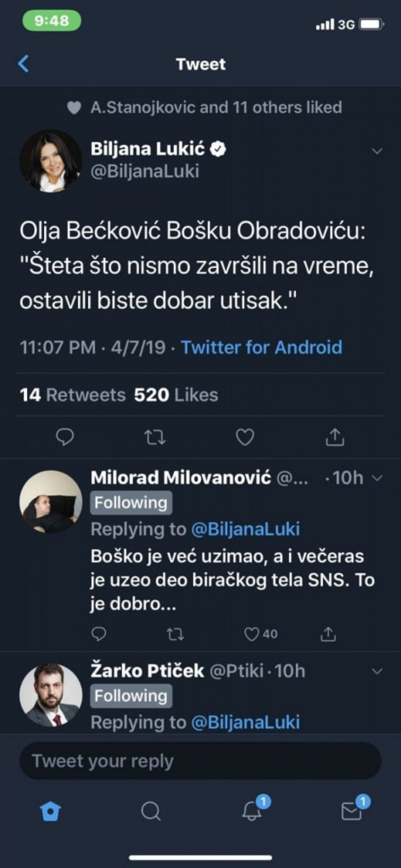
Task: Retweet the main tweet
Action: (x=155, y=438)
